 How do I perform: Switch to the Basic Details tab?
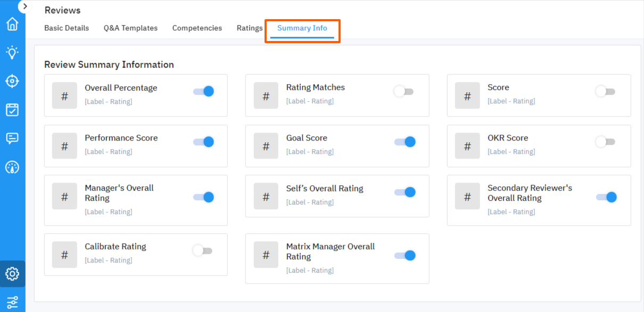click(67, 28)
